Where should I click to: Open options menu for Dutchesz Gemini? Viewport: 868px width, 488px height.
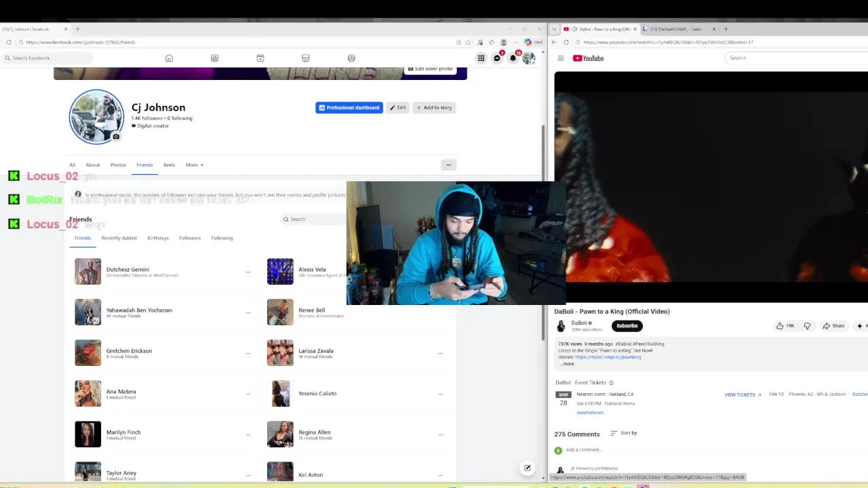[248, 272]
